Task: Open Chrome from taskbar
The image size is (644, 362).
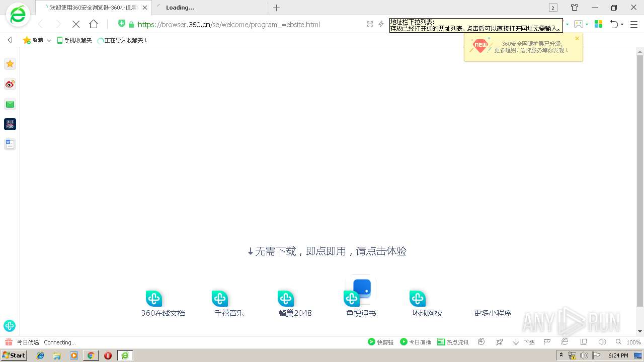Action: pos(91,355)
